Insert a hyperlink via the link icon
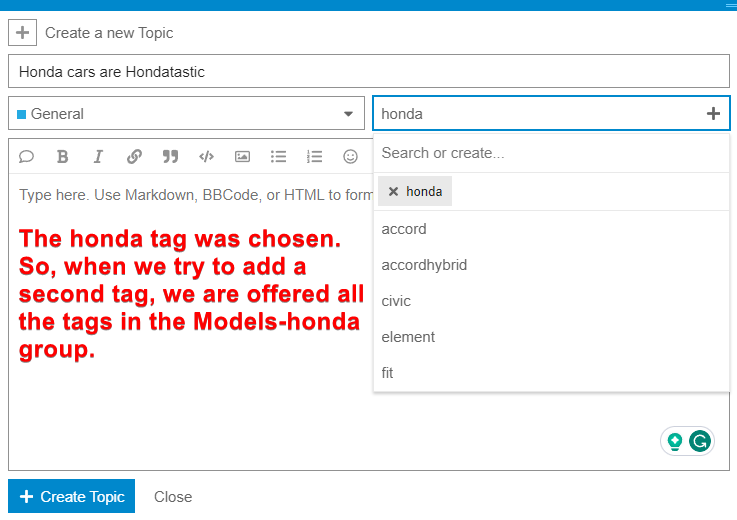 tap(134, 156)
